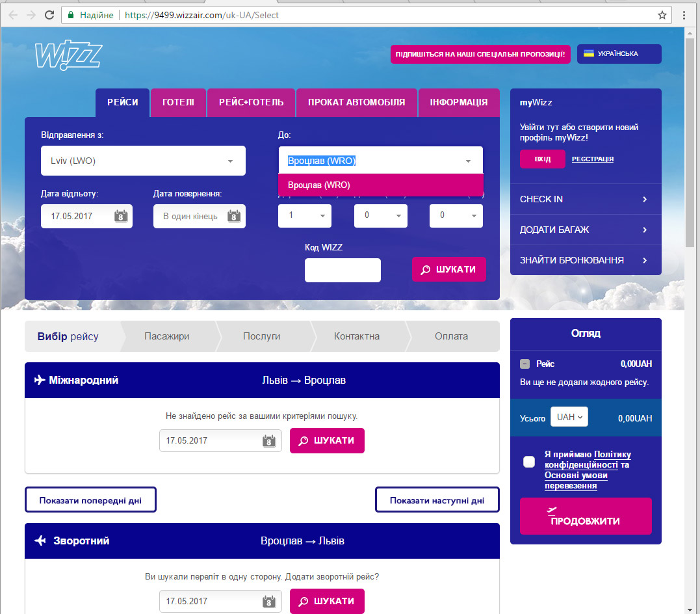This screenshot has width=700, height=614.
Task: Click the Код WIZZ input field
Action: [343, 270]
